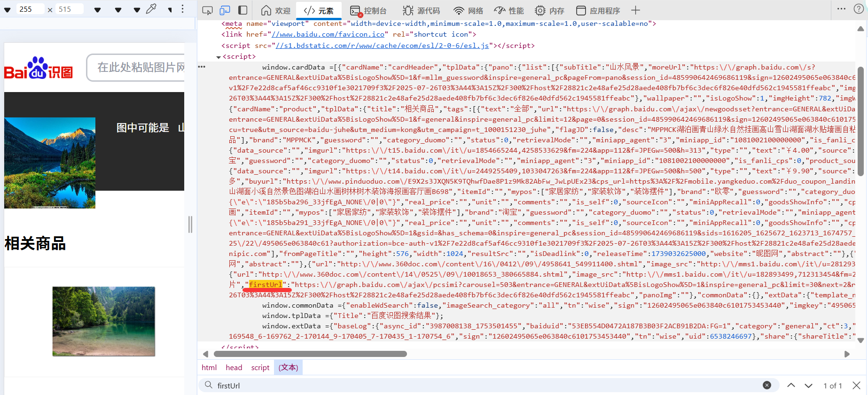Open the 欢迎 welcome tab
The image size is (868, 395).
point(276,10)
